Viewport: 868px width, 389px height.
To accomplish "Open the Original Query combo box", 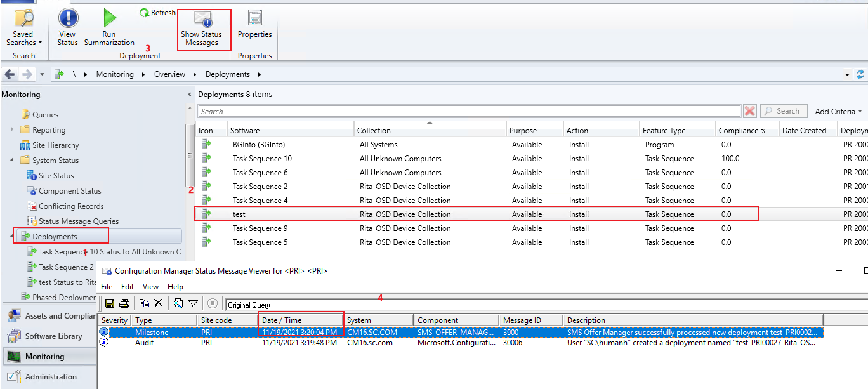I will click(x=546, y=305).
